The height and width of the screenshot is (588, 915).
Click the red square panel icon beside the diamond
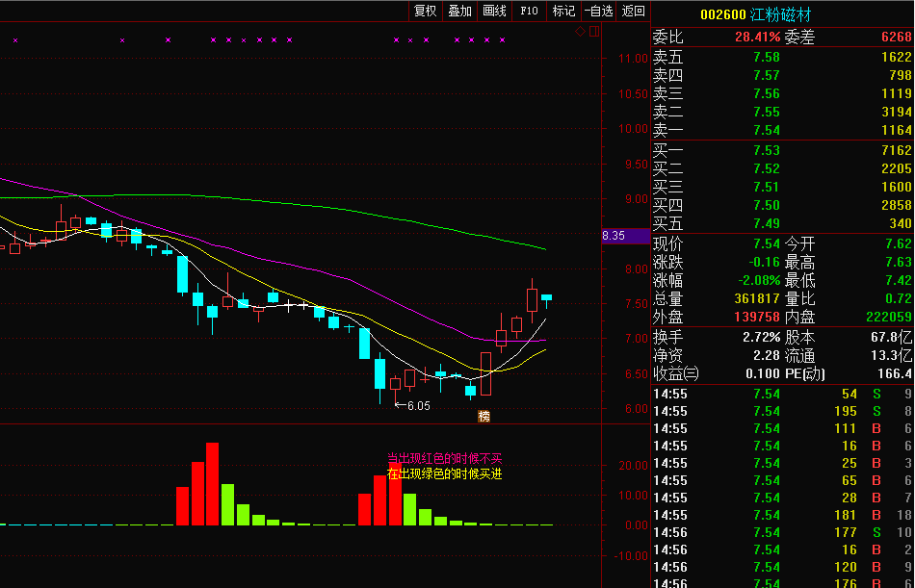point(593,31)
